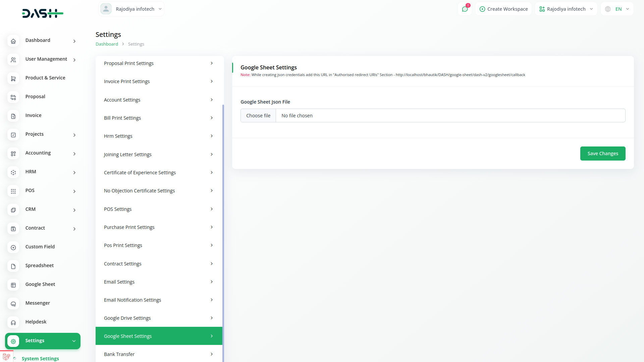Click the Dashboard breadcrumb link
The image size is (644, 362).
coord(107,44)
